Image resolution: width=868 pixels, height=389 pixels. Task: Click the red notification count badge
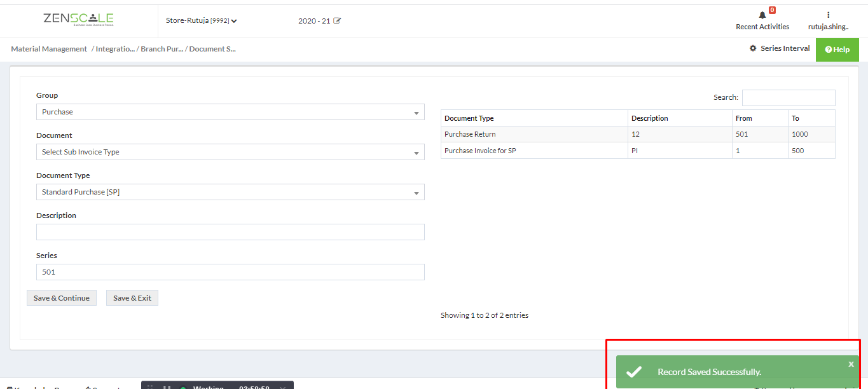(772, 10)
